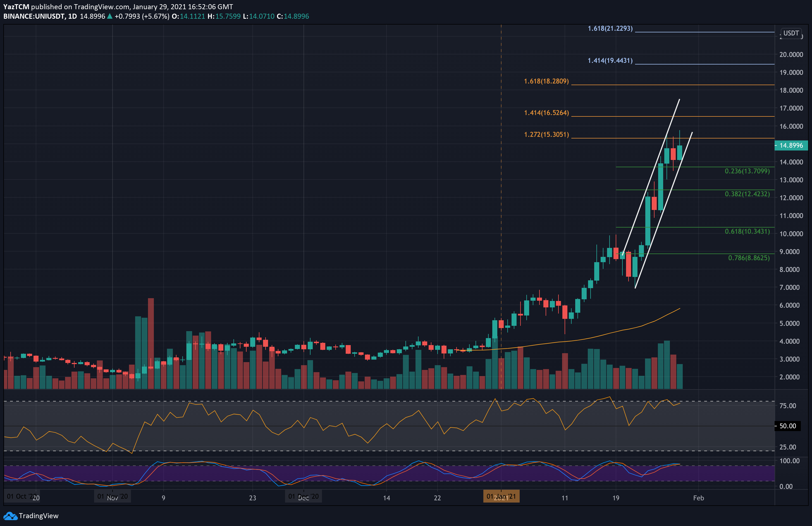Image resolution: width=812 pixels, height=526 pixels.
Task: Click the 1.414(19.4431) Fibonacci label
Action: 610,60
